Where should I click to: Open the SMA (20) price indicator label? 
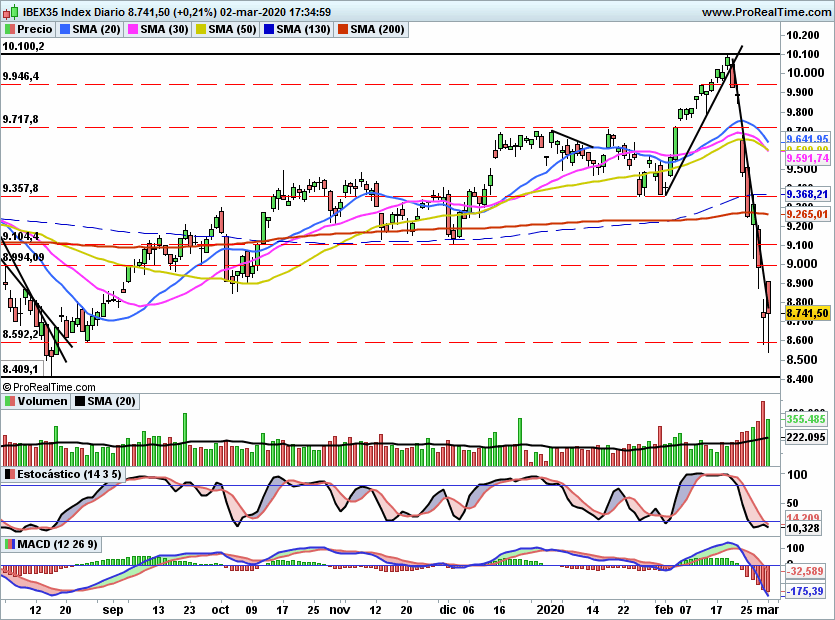[x=96, y=29]
